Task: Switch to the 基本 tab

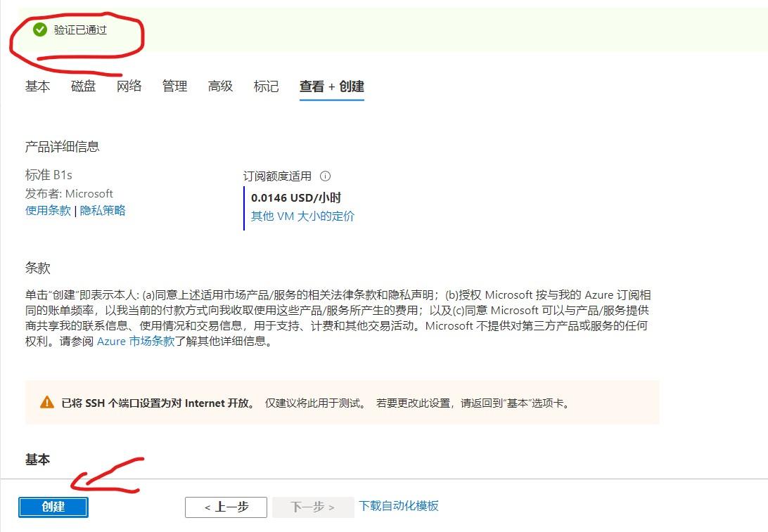Action: point(38,86)
